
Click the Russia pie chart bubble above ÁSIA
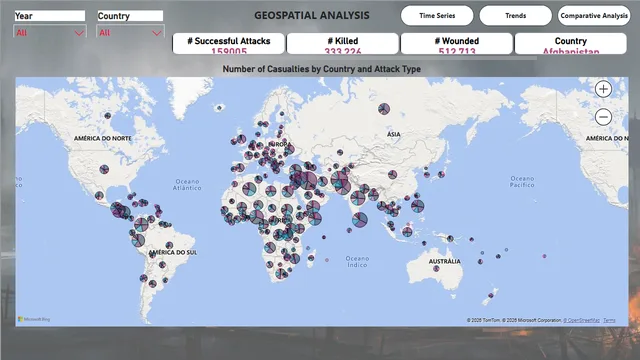coord(384,109)
